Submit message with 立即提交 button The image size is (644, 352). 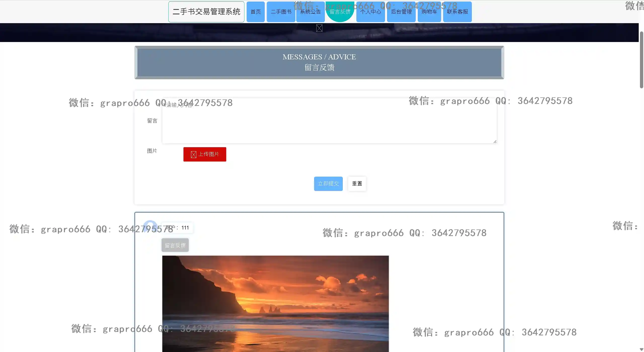coord(328,184)
